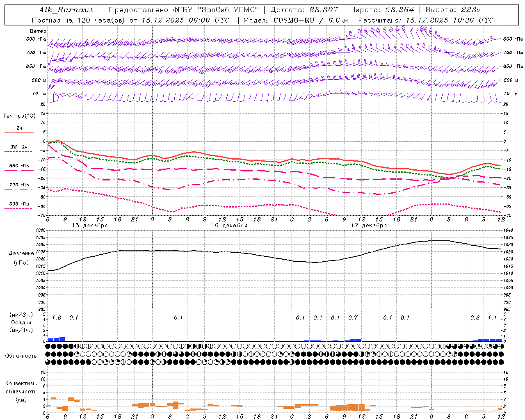The height and width of the screenshot is (420, 525).
Task: Click the '17 декабря' date label
Action: [369, 226]
